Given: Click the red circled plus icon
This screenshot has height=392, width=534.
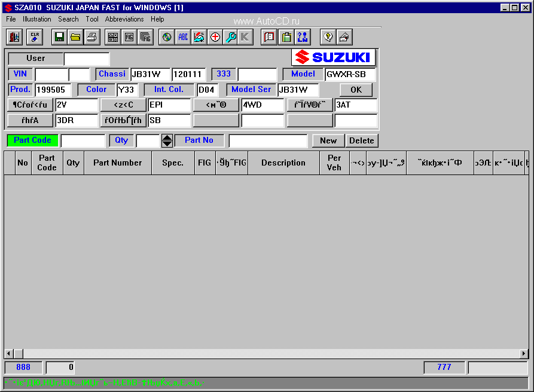Looking at the screenshot, I should click(x=215, y=37).
